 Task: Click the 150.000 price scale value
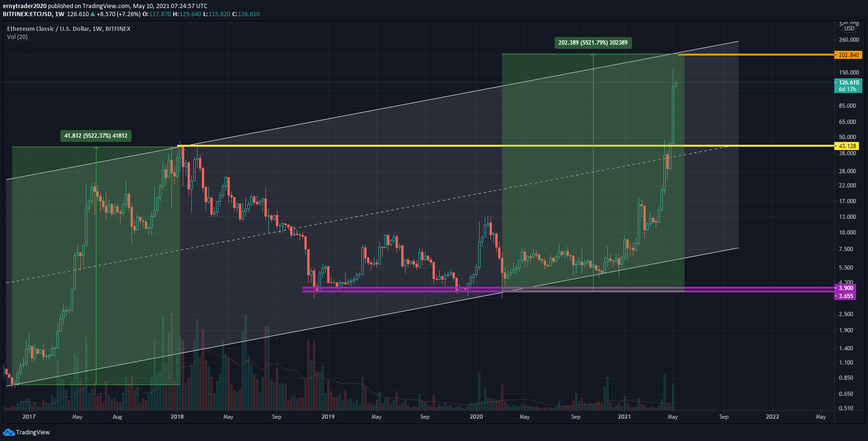pyautogui.click(x=849, y=73)
